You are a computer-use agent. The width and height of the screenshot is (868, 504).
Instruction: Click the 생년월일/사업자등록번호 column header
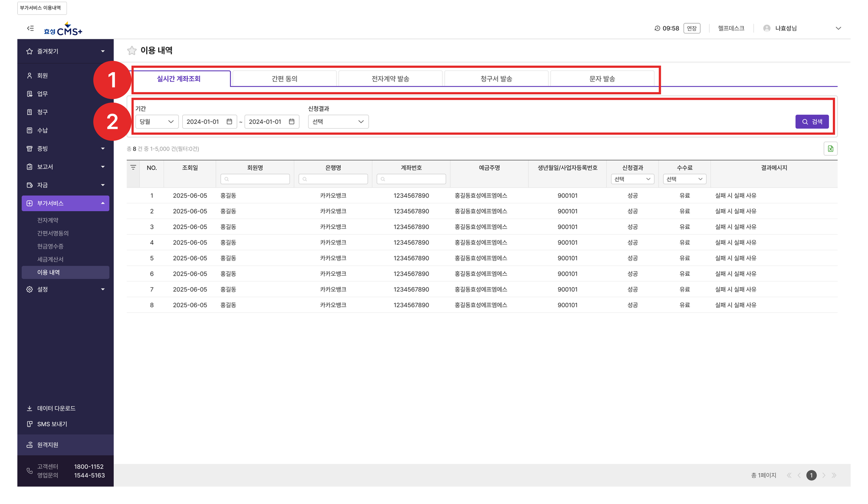pyautogui.click(x=568, y=168)
